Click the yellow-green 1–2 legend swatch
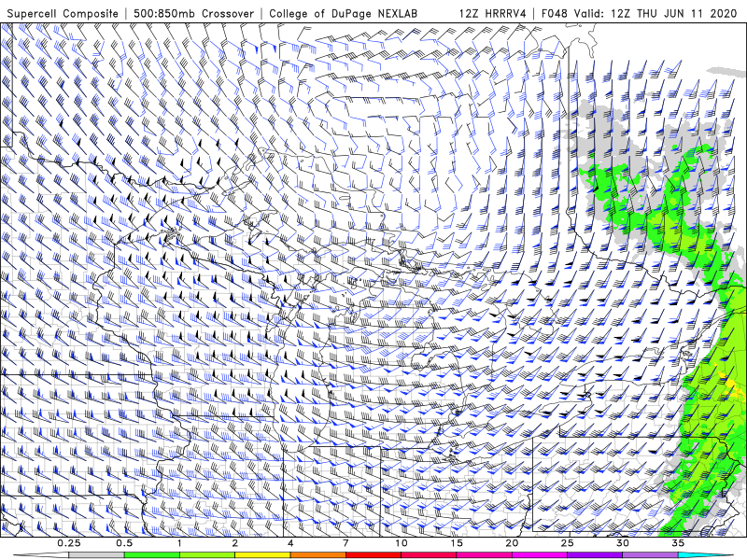Screen dimensions: 747x560 pyautogui.click(x=207, y=555)
